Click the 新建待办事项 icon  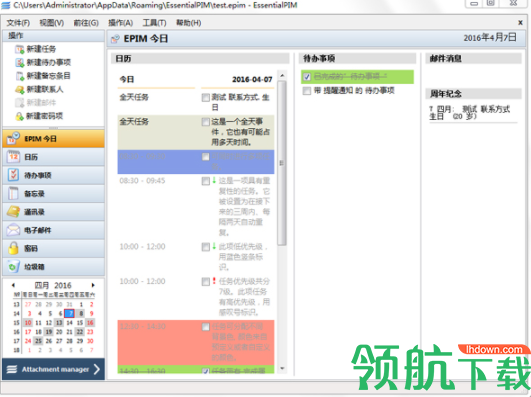[20, 63]
